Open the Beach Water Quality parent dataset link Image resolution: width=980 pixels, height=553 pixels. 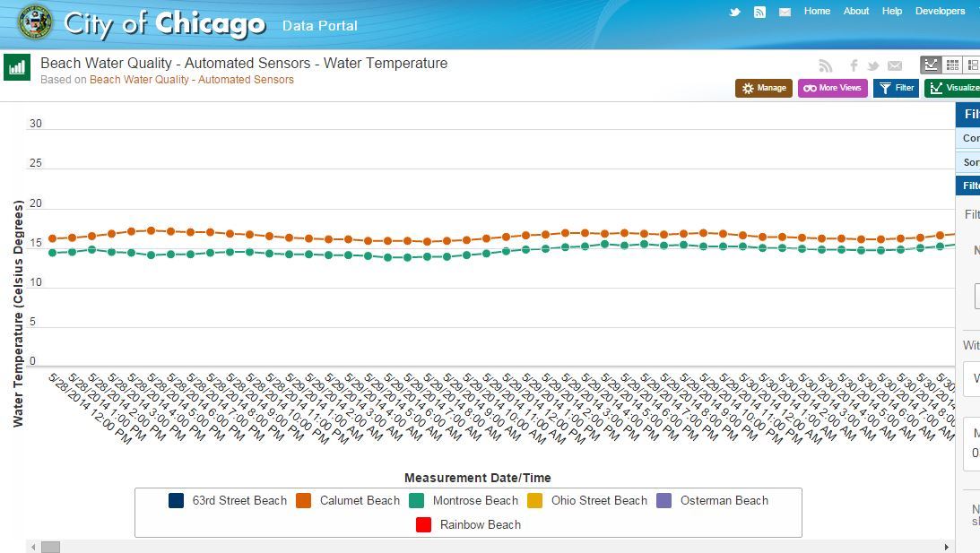pyautogui.click(x=191, y=80)
